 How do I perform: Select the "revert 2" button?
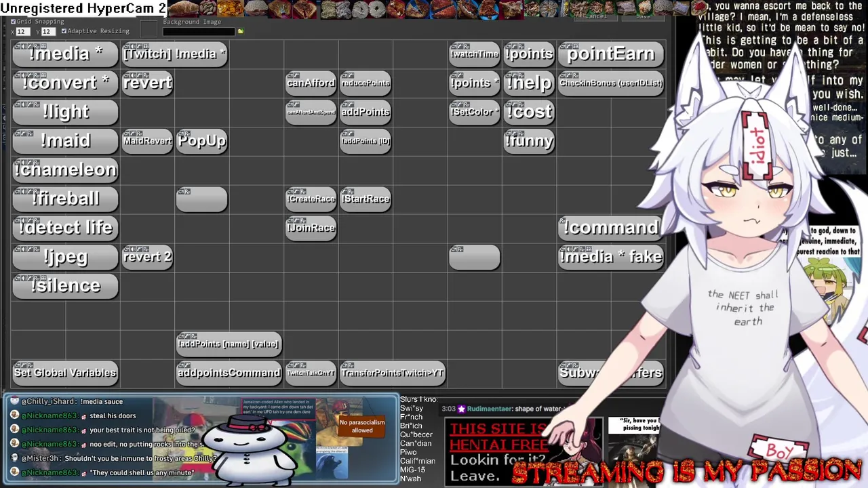[148, 257]
